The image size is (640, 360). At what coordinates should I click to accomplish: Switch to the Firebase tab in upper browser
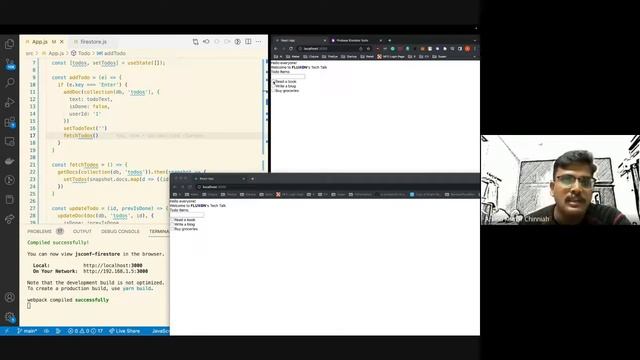click(x=352, y=40)
